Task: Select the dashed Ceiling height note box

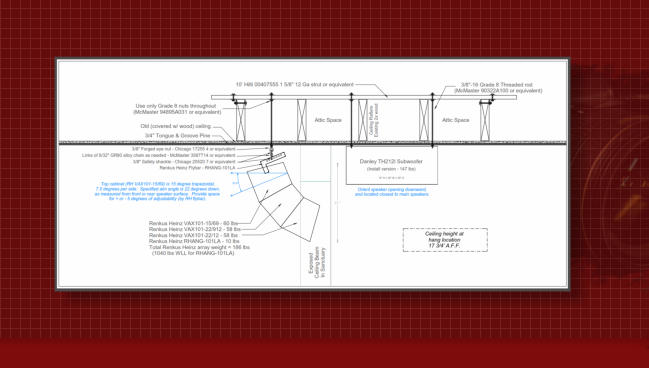Action: point(445,240)
